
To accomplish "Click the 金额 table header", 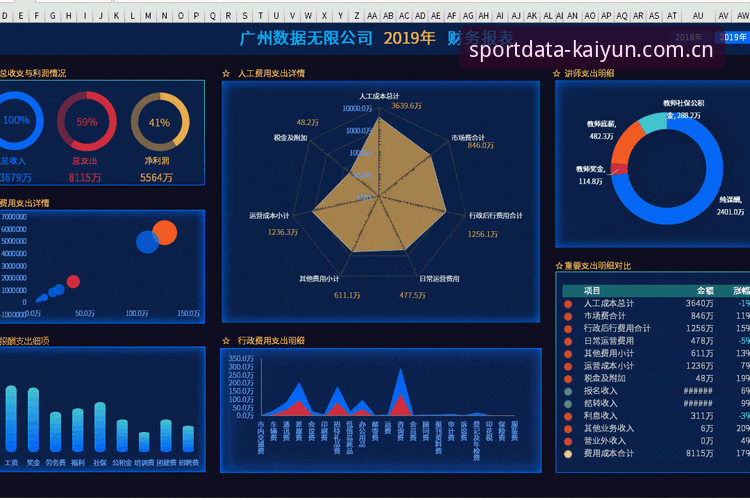I will pyautogui.click(x=705, y=291).
